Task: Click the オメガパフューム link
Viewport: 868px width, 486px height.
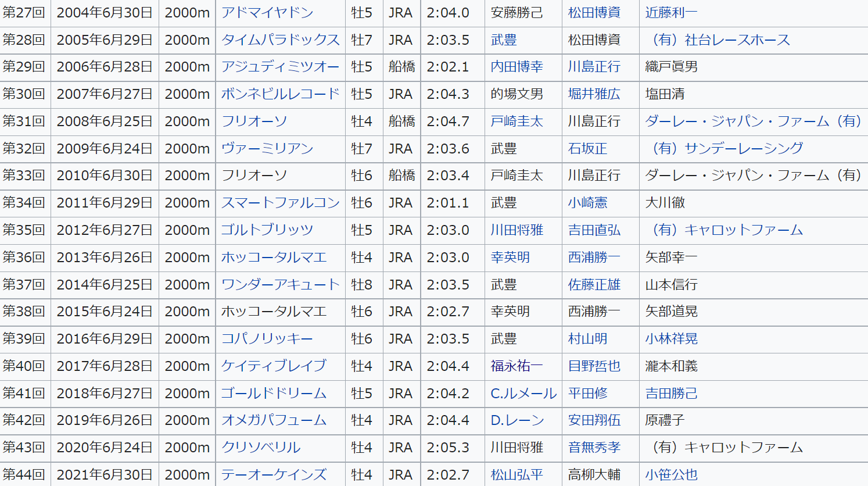Action: pyautogui.click(x=274, y=420)
